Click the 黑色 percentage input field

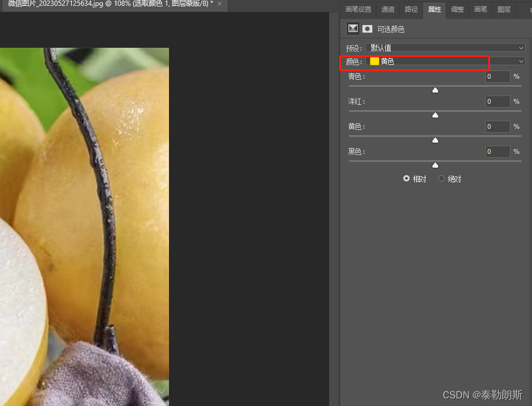click(498, 152)
